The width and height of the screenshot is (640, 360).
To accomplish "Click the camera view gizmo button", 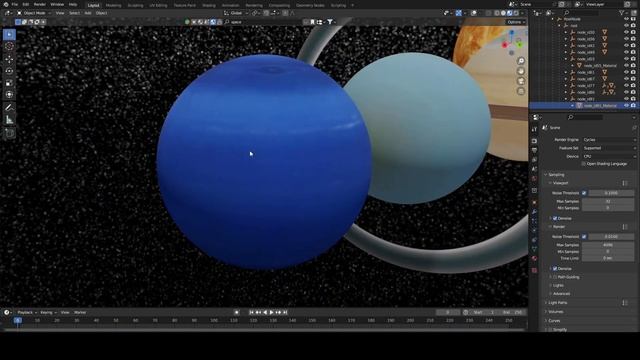I will click(521, 81).
